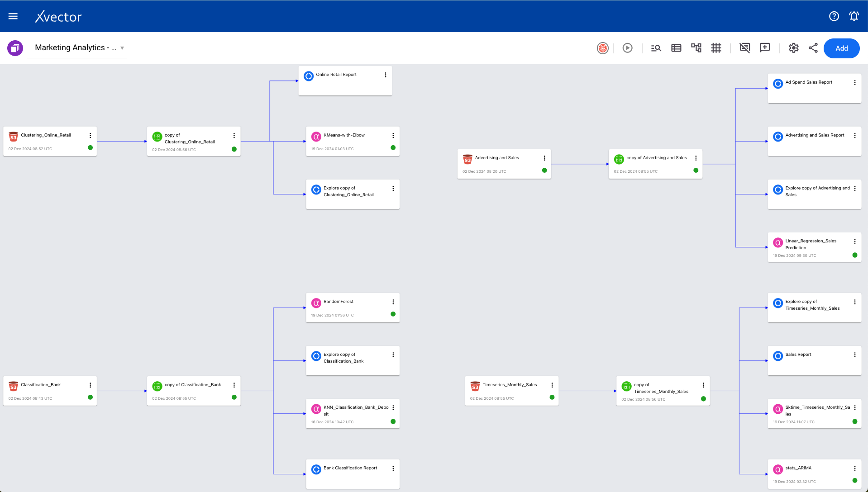Open Explore copy of Advertising and Sales node
The width and height of the screenshot is (868, 492).
814,194
